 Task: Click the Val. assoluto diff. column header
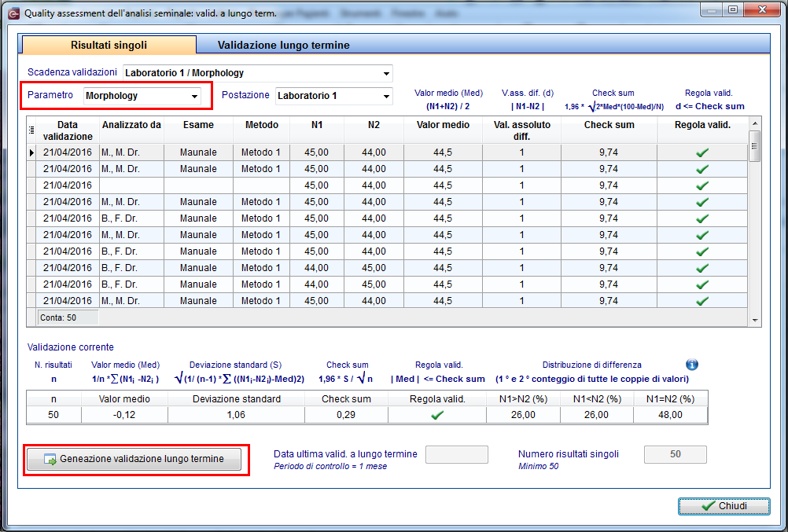pos(521,130)
